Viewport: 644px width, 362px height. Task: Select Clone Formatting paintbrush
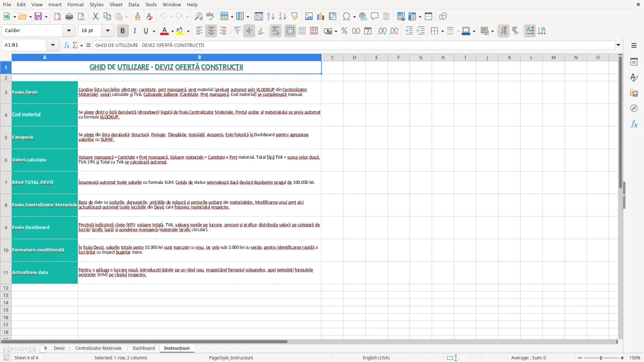(x=137, y=17)
